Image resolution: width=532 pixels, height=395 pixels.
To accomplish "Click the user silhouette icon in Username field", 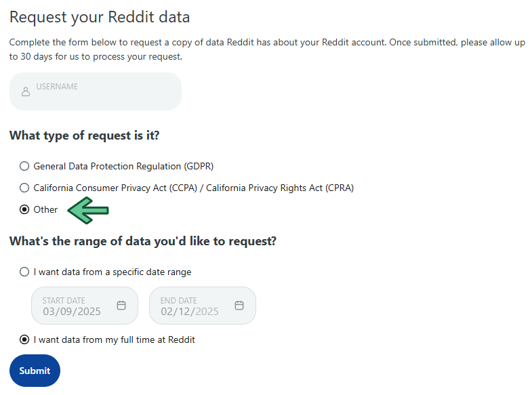I will click(26, 91).
